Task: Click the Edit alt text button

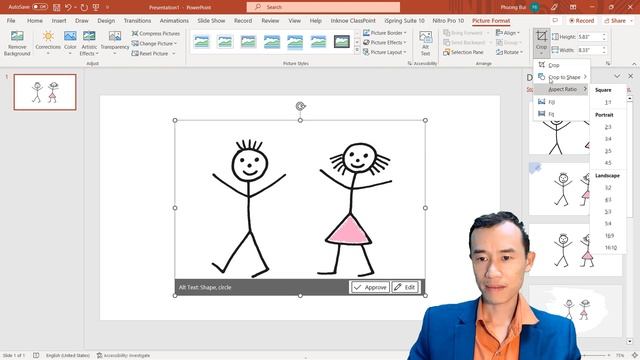Action: (x=405, y=287)
